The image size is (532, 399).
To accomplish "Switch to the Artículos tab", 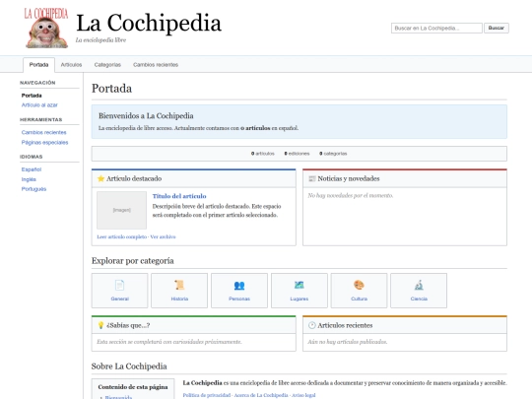I will (71, 65).
